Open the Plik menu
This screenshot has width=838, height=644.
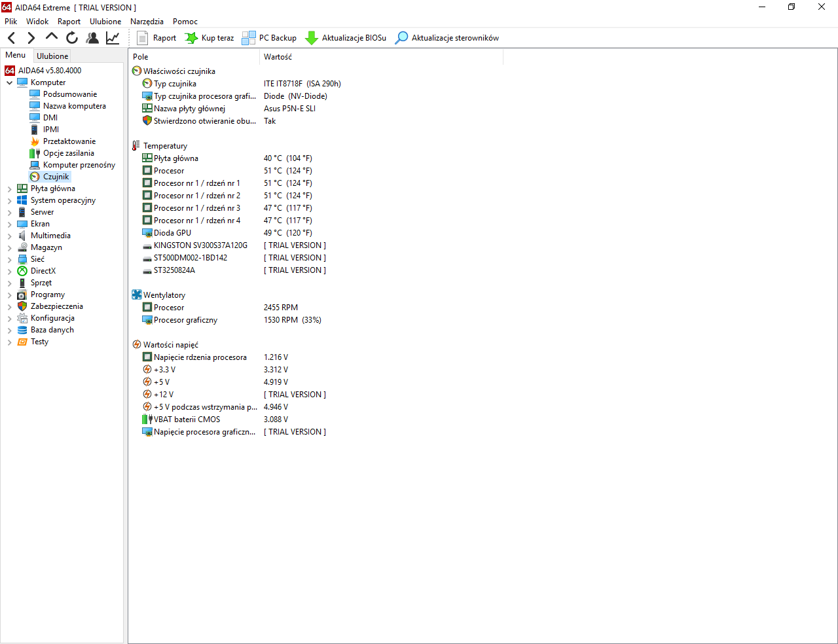point(11,22)
